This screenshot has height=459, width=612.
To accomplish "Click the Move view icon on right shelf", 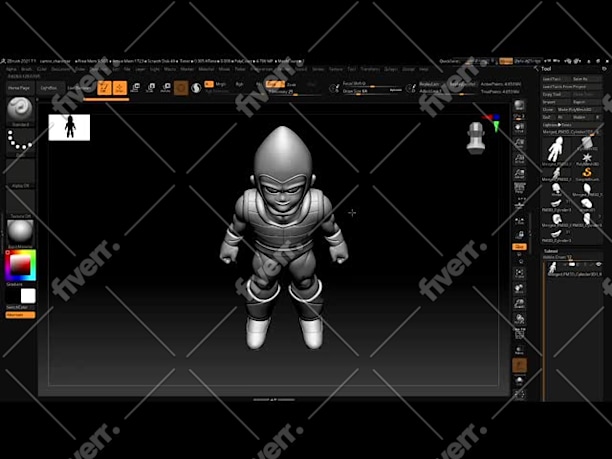I will (519, 288).
